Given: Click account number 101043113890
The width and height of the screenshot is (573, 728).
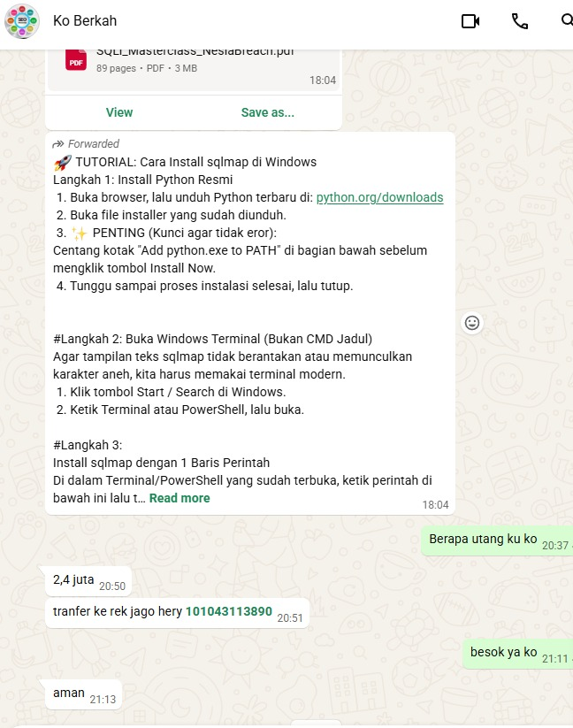Looking at the screenshot, I should point(229,611).
